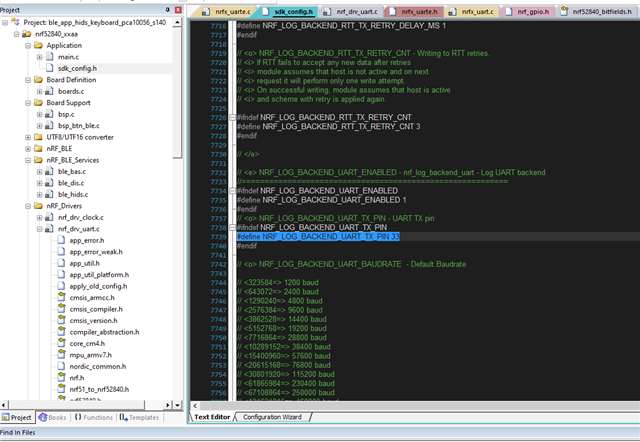Open apply_old_config.h in tree
Image resolution: width=640 pixels, height=442 pixels.
[x=98, y=286]
